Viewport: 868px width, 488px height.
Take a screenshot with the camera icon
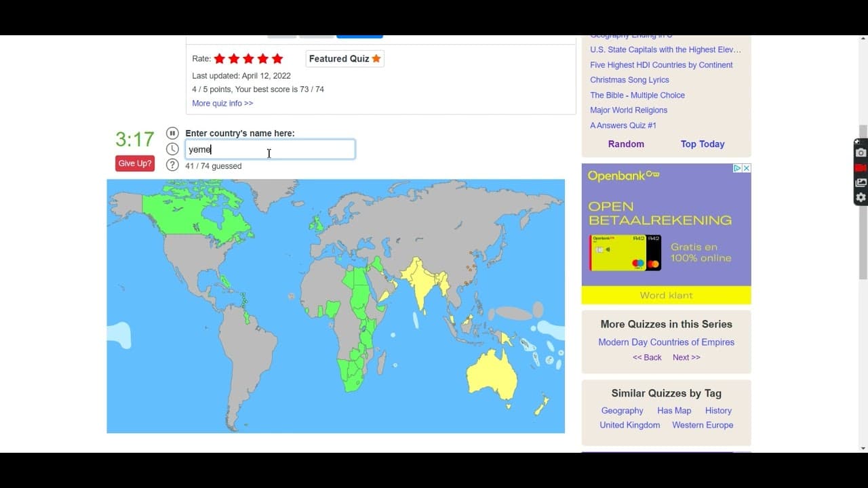click(861, 152)
